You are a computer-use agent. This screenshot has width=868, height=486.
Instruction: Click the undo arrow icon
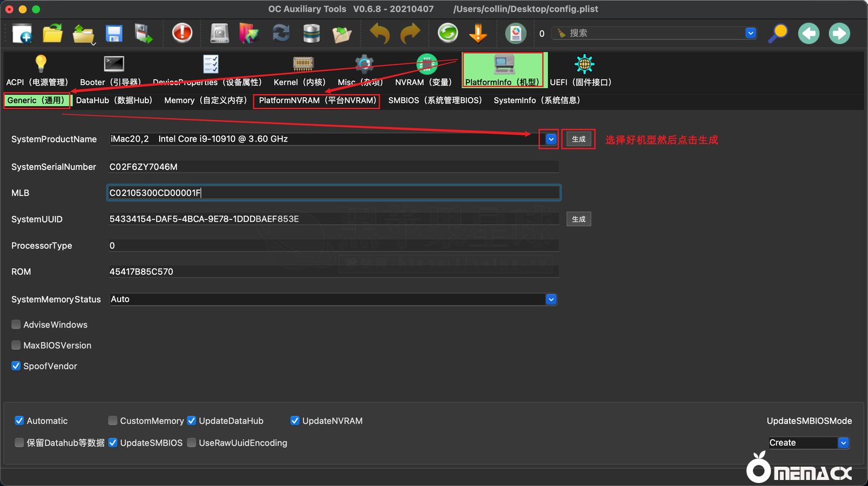(x=380, y=33)
